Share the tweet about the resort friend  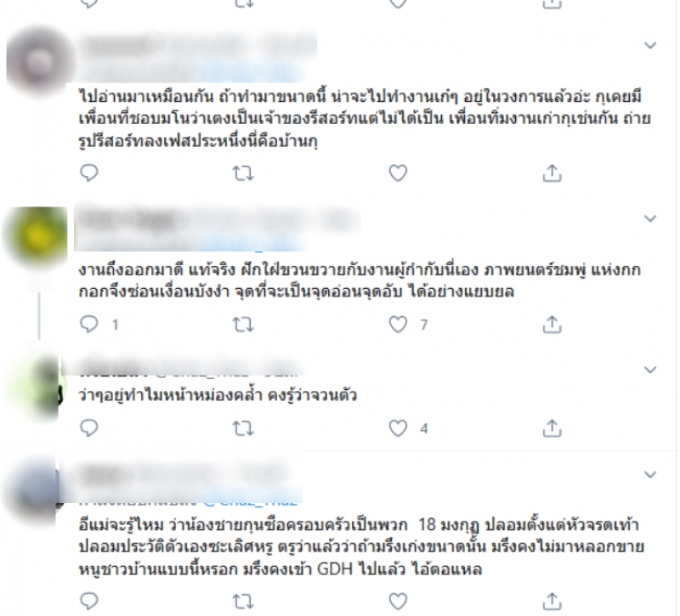pos(552,173)
